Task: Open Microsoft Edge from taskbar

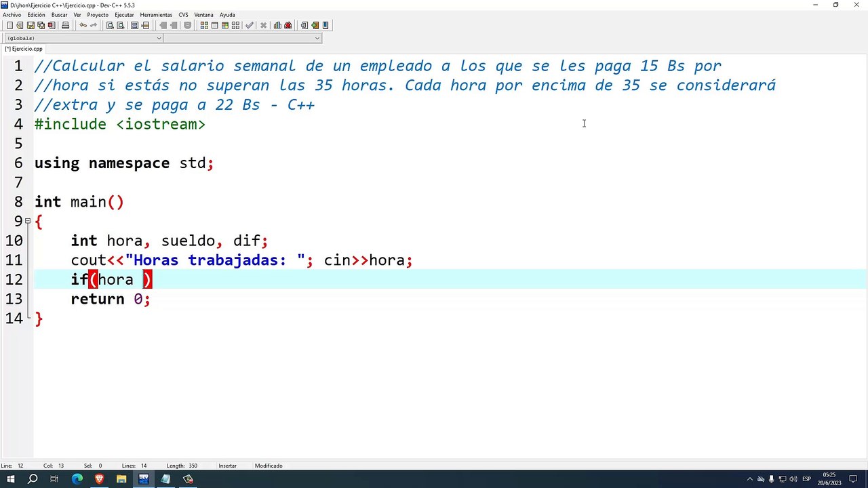Action: pyautogui.click(x=77, y=479)
